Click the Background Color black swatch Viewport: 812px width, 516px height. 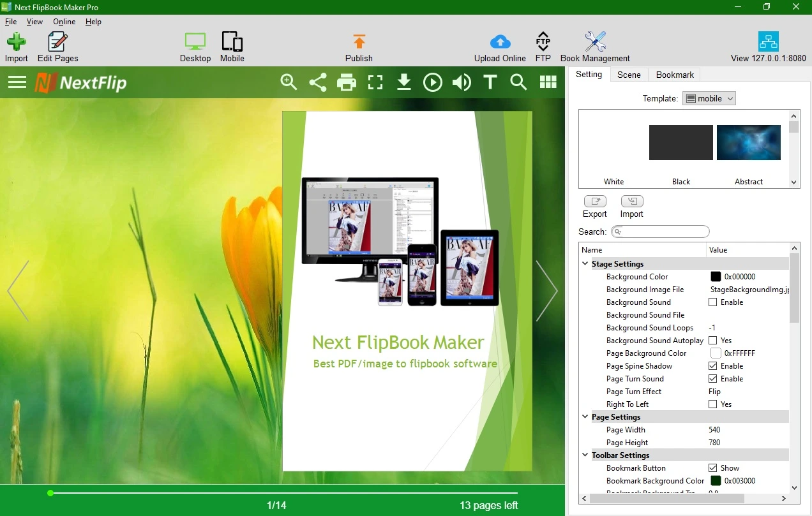click(716, 277)
